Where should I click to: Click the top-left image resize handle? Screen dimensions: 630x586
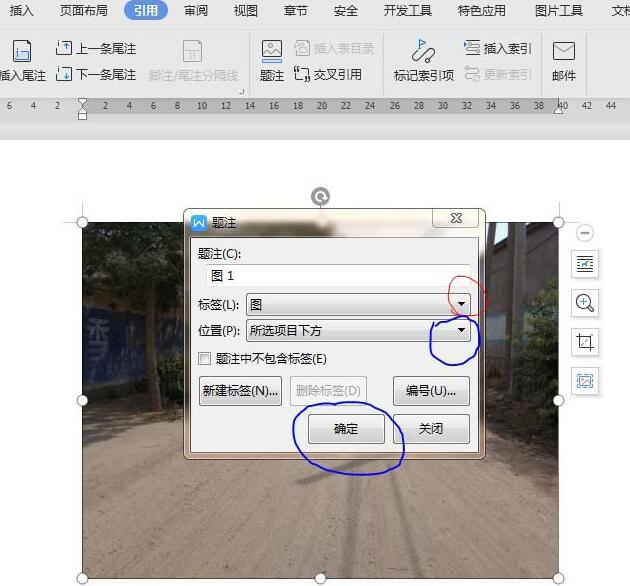[82, 222]
